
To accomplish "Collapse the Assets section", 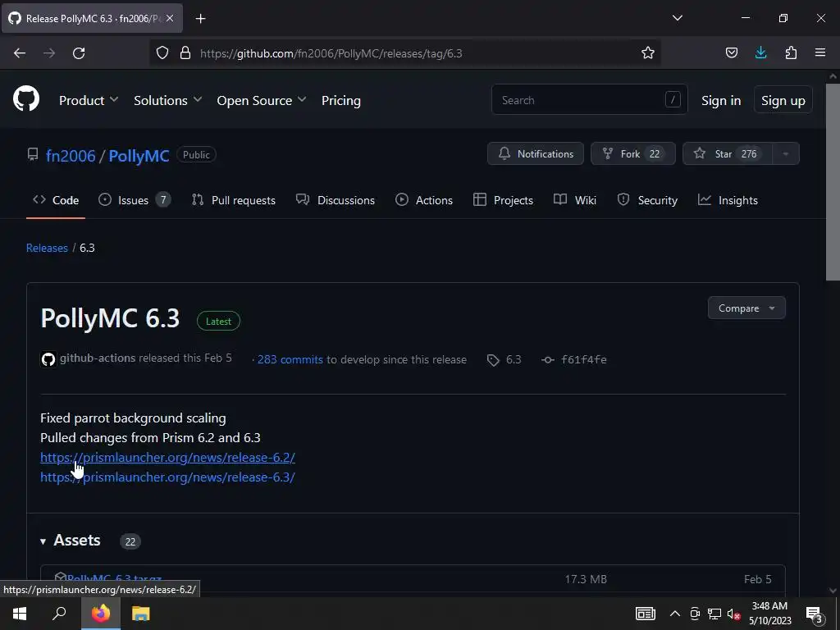I will pos(71,541).
